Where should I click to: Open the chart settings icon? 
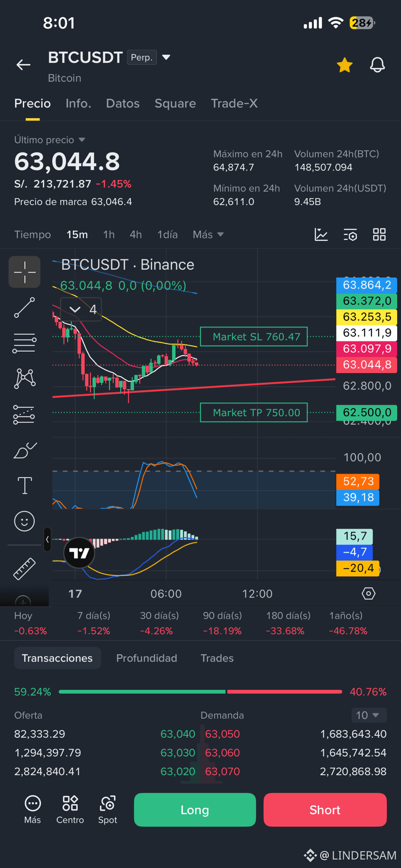pos(350,235)
